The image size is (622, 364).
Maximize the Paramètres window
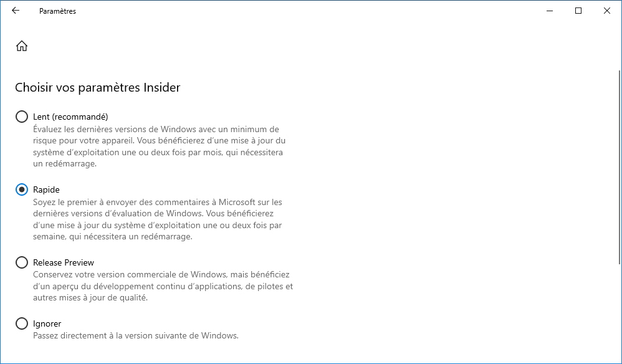point(578,11)
